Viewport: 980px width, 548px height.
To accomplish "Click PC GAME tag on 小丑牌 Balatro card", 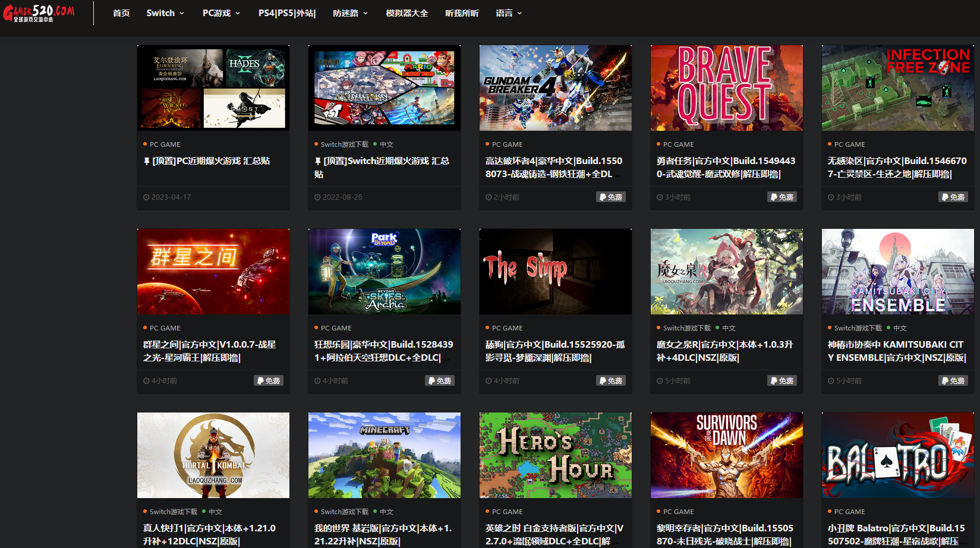I will [849, 512].
